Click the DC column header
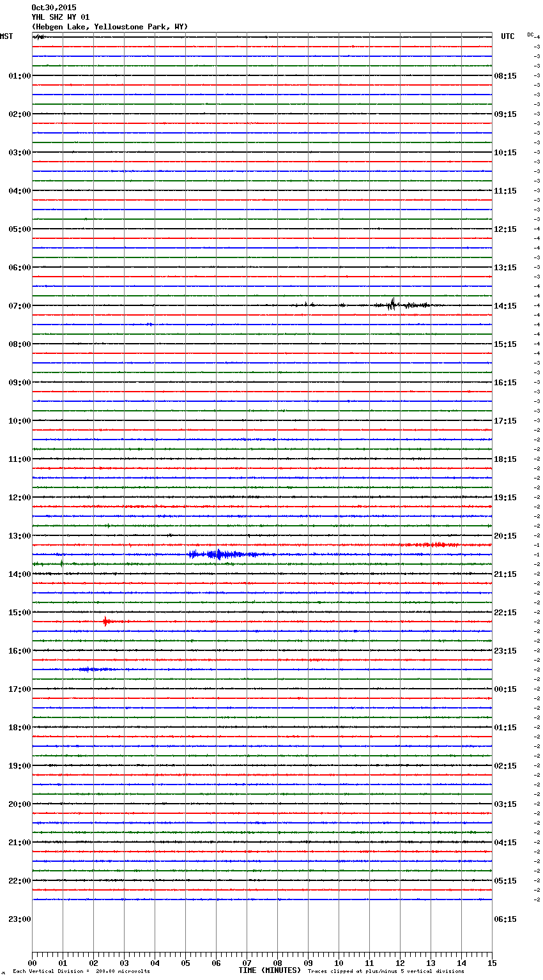543x980 pixels. (530, 34)
